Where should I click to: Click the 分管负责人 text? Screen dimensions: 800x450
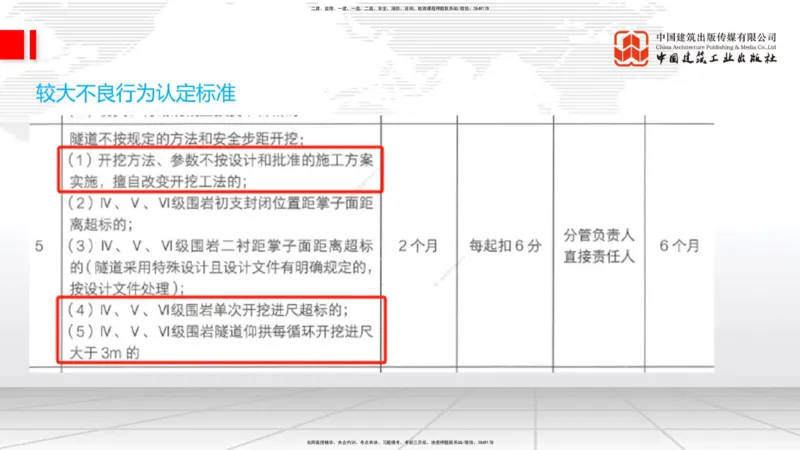(599, 235)
